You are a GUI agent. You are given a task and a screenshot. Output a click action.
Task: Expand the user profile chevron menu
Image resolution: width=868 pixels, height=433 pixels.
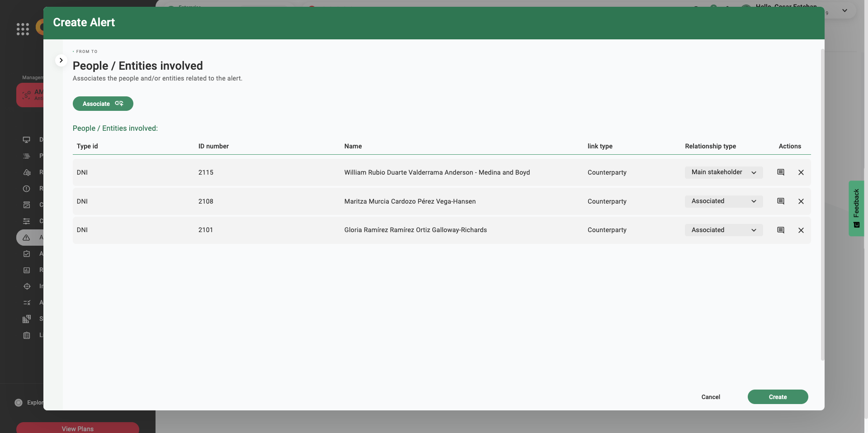tap(844, 10)
